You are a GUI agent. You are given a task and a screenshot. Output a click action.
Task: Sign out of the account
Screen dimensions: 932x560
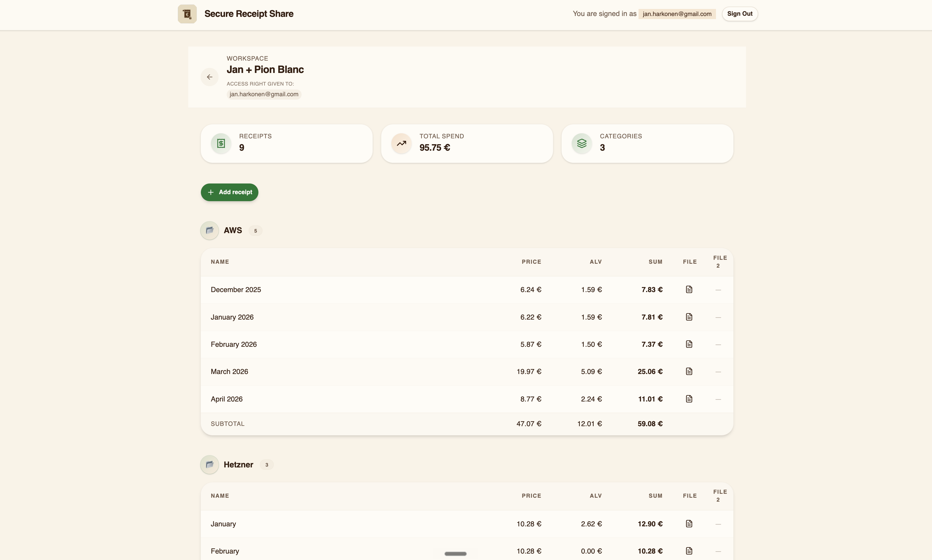740,14
